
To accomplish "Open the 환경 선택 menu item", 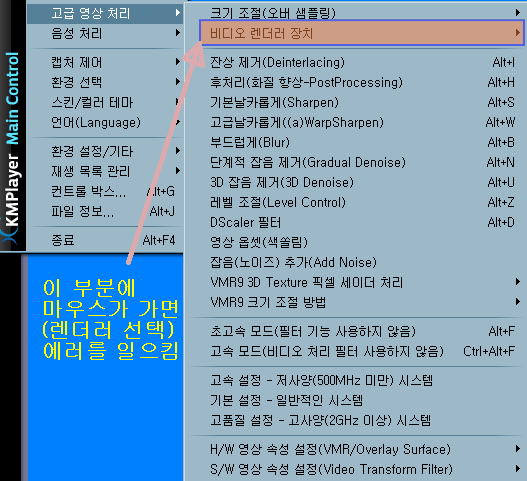I will (105, 82).
